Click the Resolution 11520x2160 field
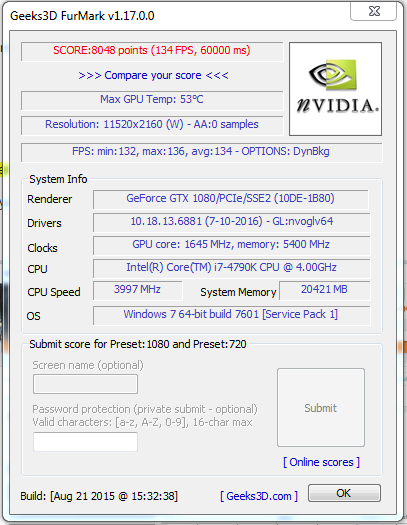The width and height of the screenshot is (407, 525). click(x=152, y=125)
